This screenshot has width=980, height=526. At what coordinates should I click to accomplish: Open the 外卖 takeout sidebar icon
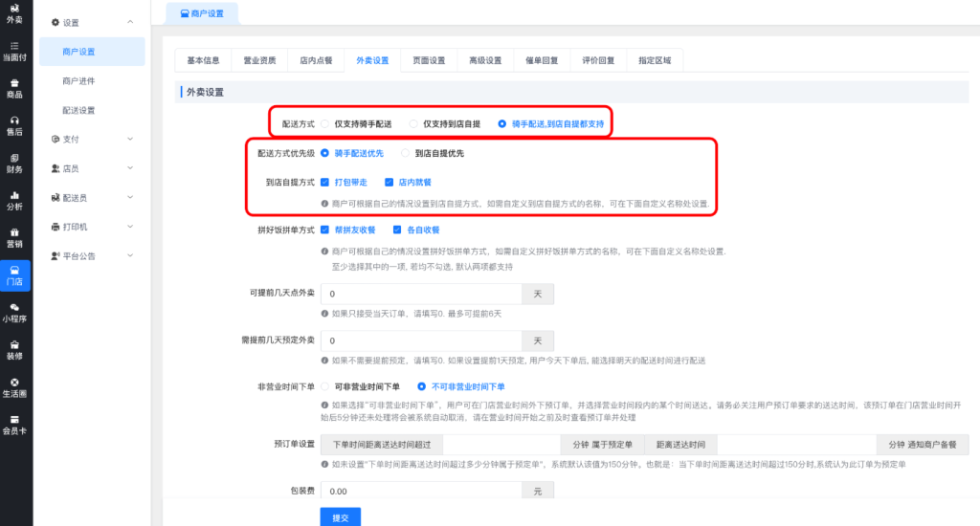[x=14, y=13]
